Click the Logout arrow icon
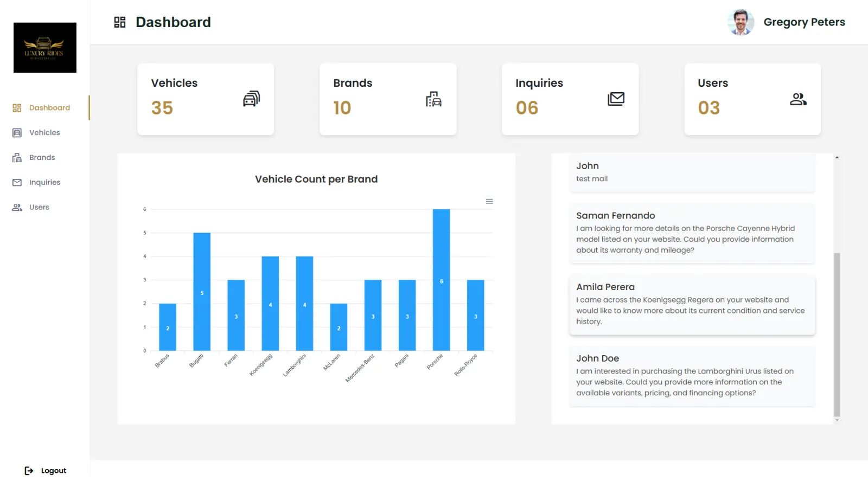Viewport: 868px width, 488px height. (29, 471)
